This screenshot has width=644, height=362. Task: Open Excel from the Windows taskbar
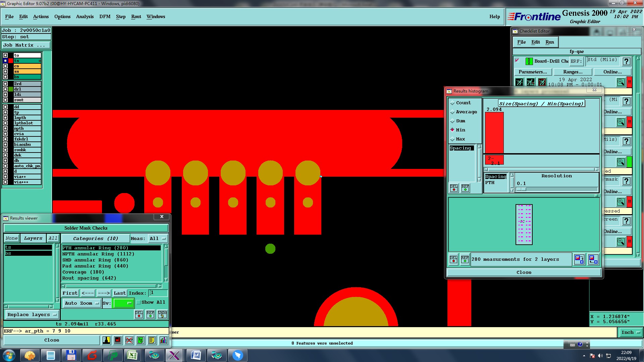click(x=132, y=355)
